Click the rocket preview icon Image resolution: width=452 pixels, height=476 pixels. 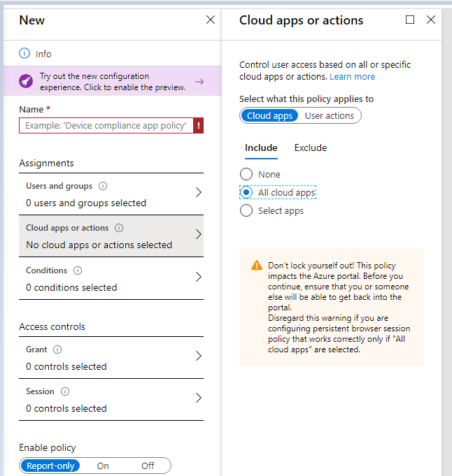[25, 82]
